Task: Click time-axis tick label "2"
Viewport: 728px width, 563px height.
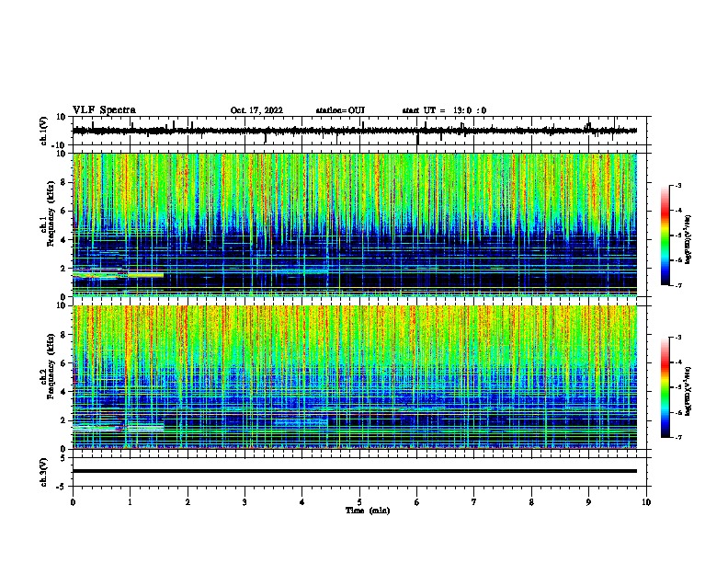Action: [188, 502]
